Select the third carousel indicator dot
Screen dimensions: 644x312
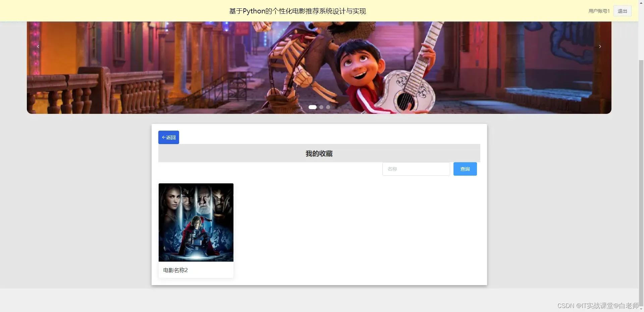coord(328,107)
